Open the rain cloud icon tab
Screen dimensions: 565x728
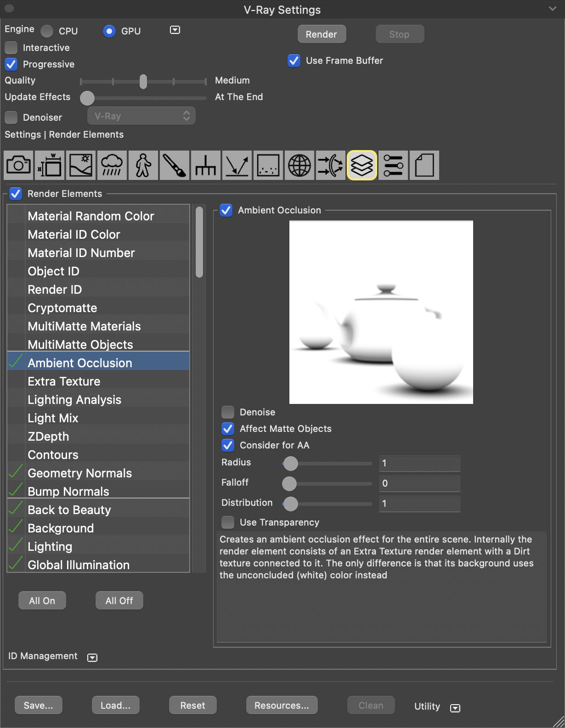(112, 165)
